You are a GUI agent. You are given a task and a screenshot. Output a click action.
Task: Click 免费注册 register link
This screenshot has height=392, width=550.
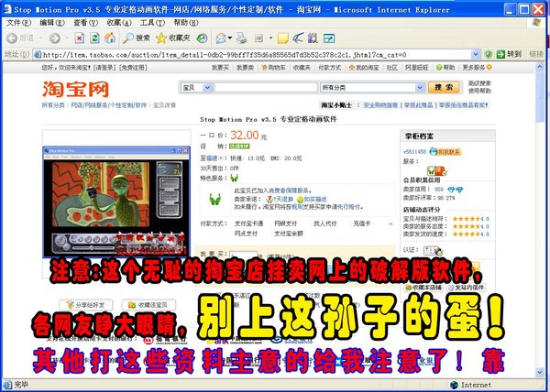click(133, 67)
